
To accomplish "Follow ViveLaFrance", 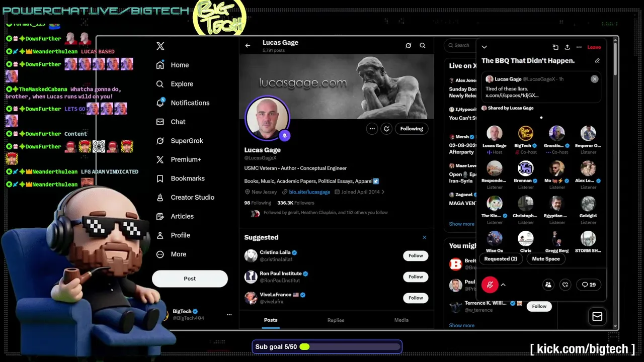I will click(x=416, y=298).
